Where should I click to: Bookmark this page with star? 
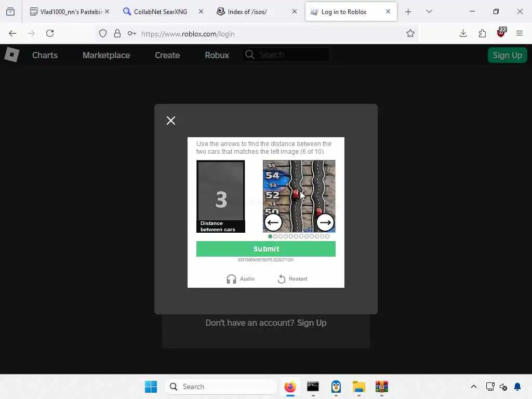click(410, 33)
